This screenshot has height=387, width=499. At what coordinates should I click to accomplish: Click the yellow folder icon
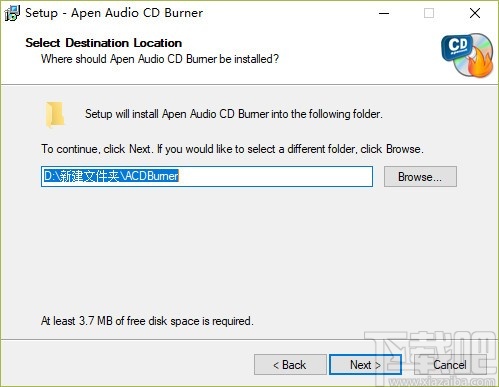coord(55,115)
